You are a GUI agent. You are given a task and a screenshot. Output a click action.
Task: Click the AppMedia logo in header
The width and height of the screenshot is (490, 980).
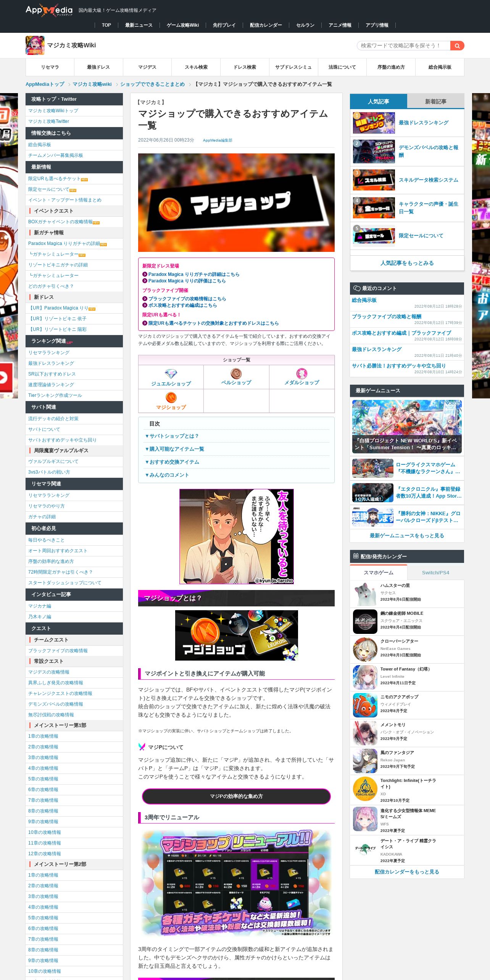tap(49, 10)
